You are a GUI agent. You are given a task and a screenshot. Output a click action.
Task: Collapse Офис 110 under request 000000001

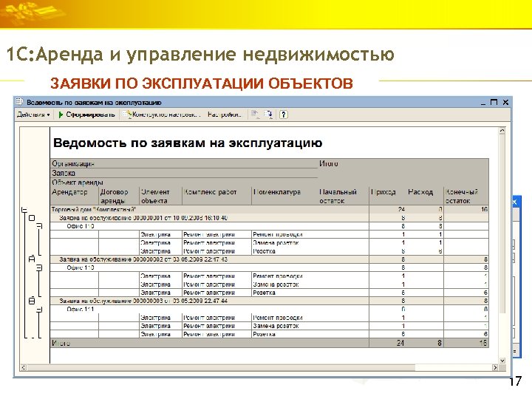39,226
